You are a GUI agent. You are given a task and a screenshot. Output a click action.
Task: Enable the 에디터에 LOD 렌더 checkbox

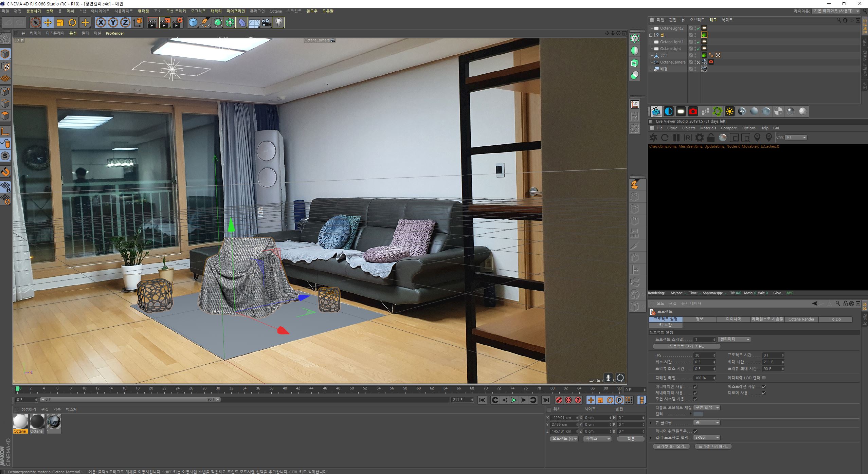coord(764,378)
